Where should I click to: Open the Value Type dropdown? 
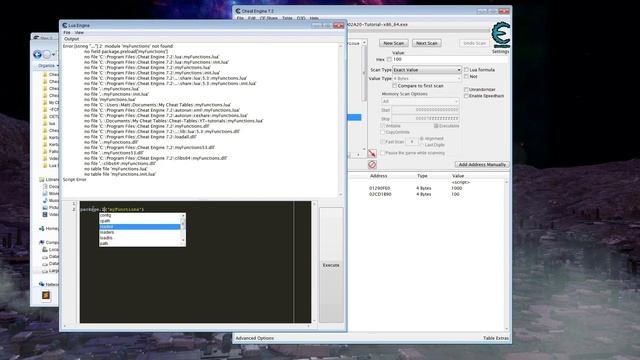coord(427,78)
